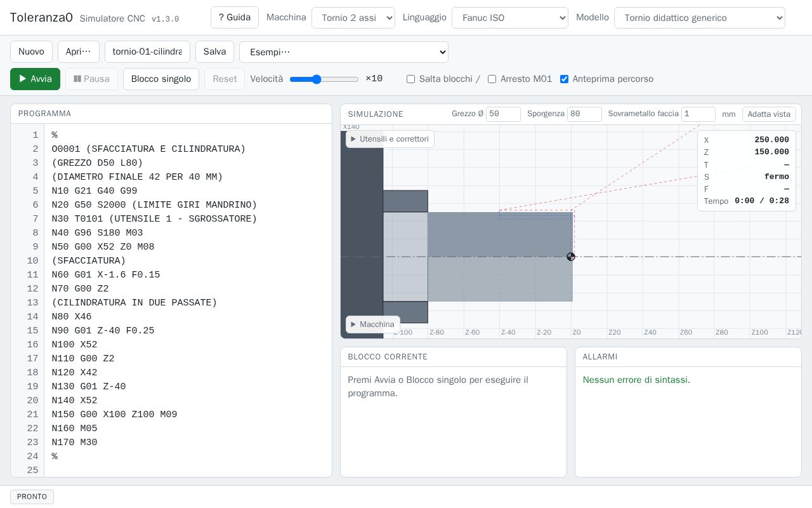Click code line N60 G01 X-1.6 F0.15
Screen dimensions: 812x508
point(106,275)
